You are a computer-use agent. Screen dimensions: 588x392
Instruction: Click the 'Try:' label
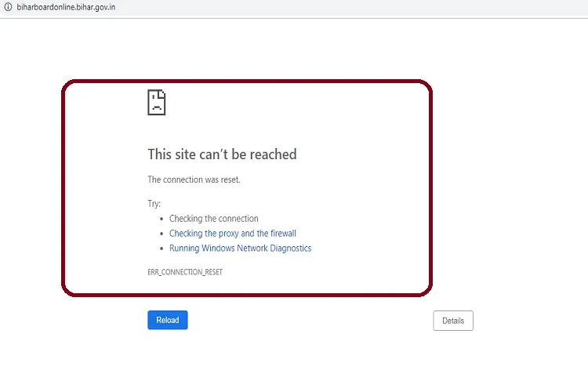click(x=154, y=204)
